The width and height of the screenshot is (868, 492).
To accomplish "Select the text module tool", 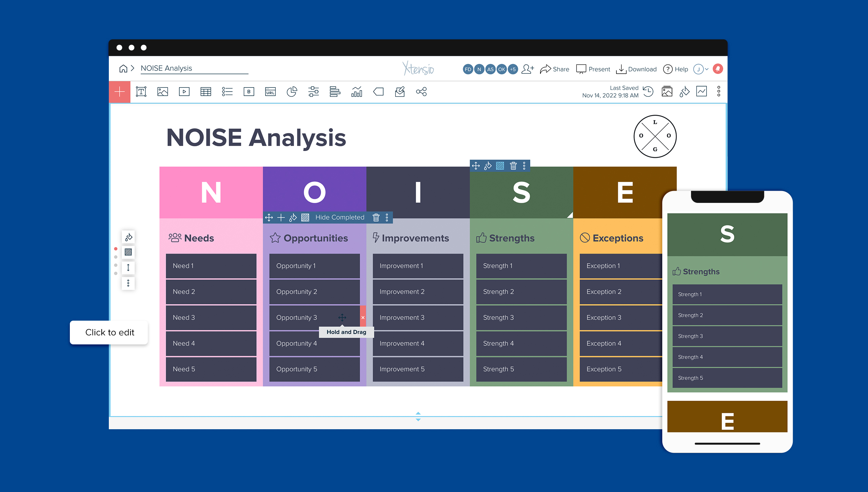I will [x=141, y=92].
